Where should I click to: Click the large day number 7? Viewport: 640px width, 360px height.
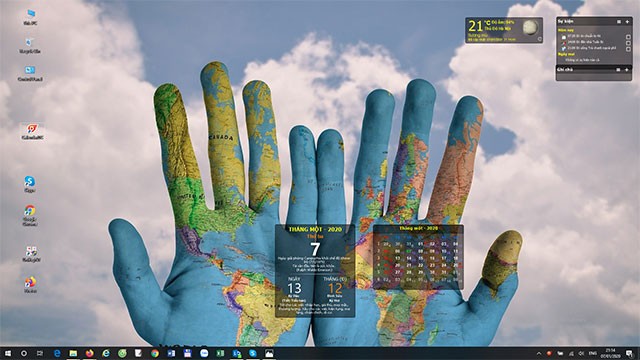click(x=315, y=249)
